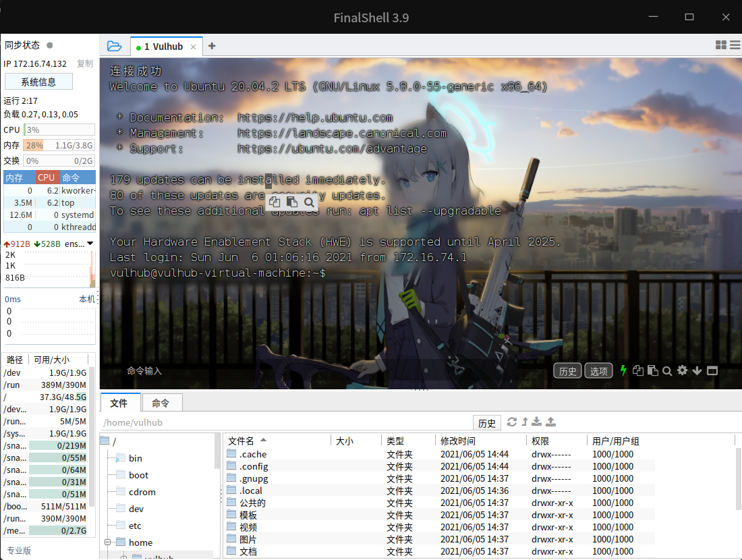Click floating paste icon in terminal
The height and width of the screenshot is (560, 742).
291,202
